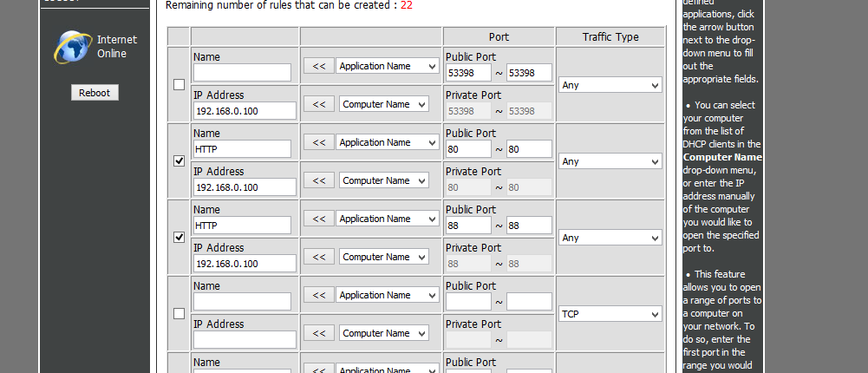The height and width of the screenshot is (373, 868).
Task: Open Computer Name dropdown for port 53398 rule
Action: pyautogui.click(x=384, y=104)
